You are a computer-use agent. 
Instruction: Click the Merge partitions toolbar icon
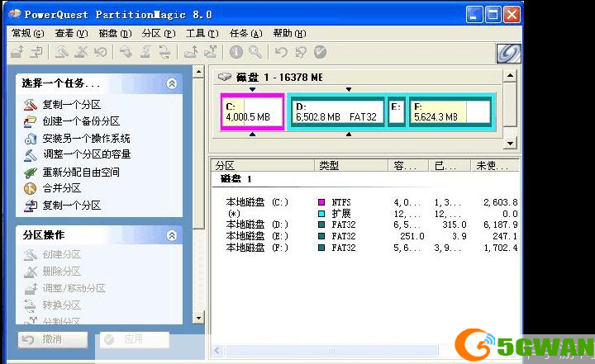[191, 51]
